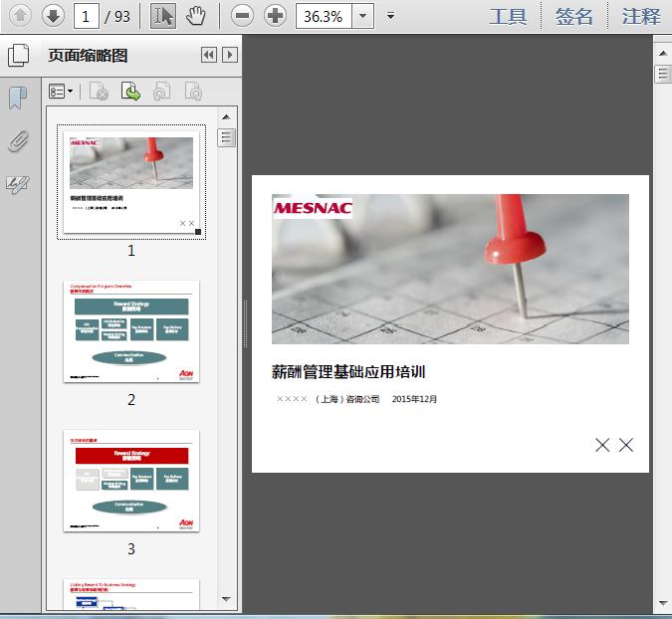
Task: Open the 工具 pane
Action: pyautogui.click(x=509, y=16)
